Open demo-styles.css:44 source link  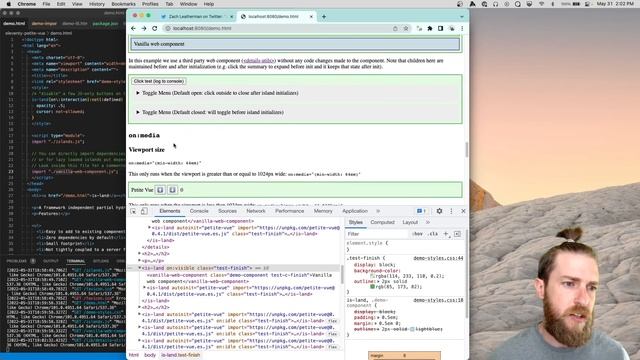(438, 258)
